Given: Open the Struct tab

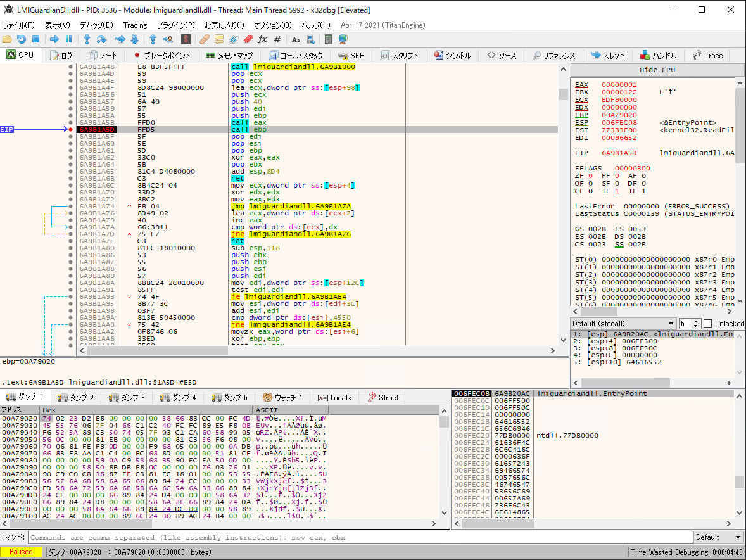Looking at the screenshot, I should (384, 398).
